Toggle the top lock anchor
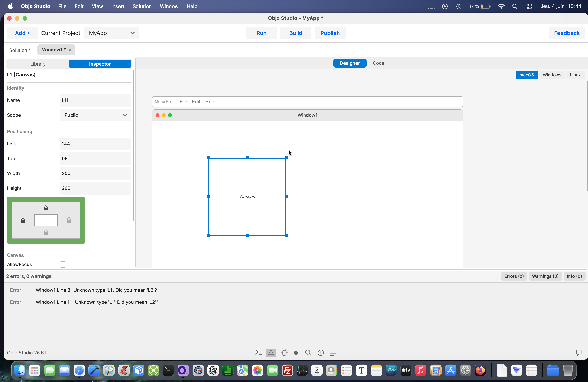Image resolution: width=588 pixels, height=382 pixels. tap(46, 208)
